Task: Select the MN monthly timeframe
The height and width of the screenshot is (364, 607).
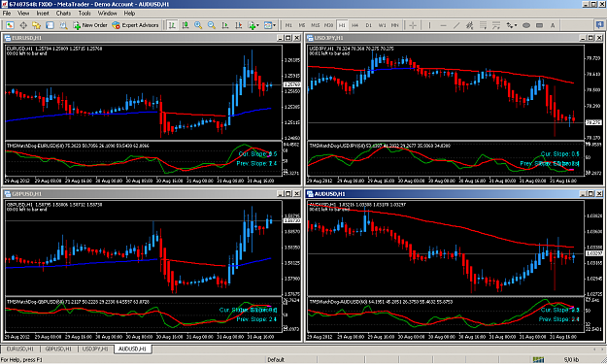Action: point(395,25)
